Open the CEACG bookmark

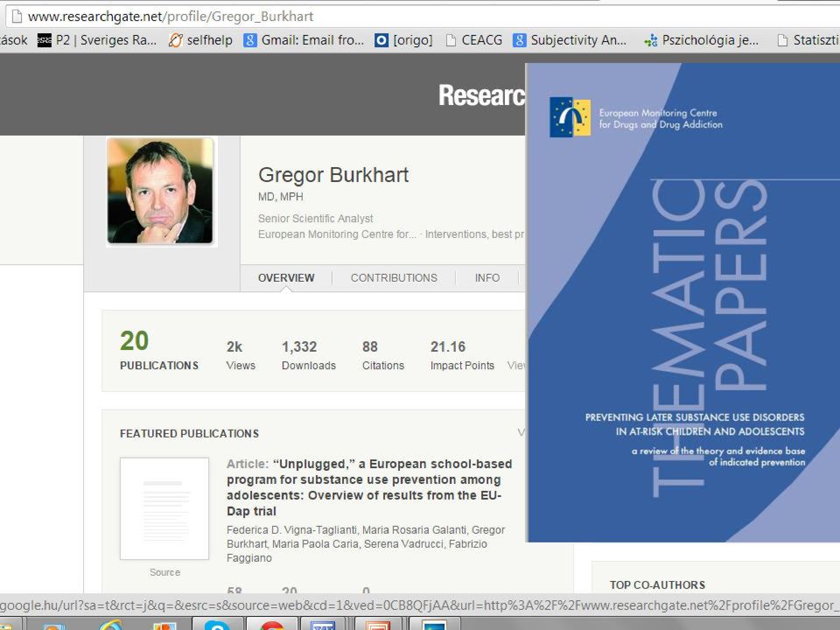pos(474,40)
